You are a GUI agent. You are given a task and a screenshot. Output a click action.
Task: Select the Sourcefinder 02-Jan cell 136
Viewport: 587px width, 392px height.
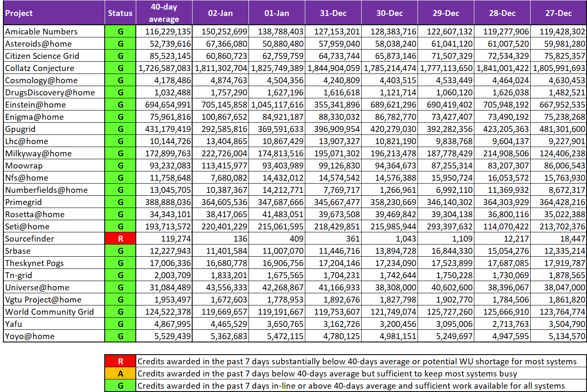220,239
